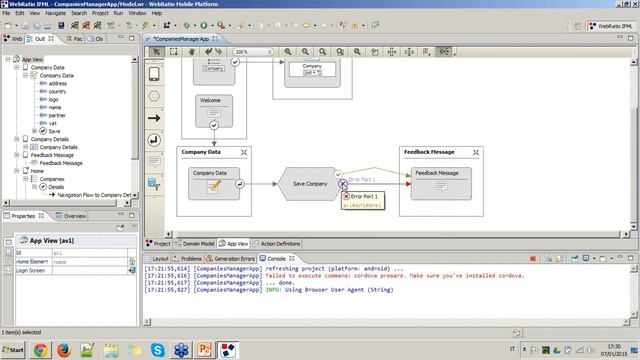Collapse the Company Details screen tree node
The image size is (640, 360).
17,139
